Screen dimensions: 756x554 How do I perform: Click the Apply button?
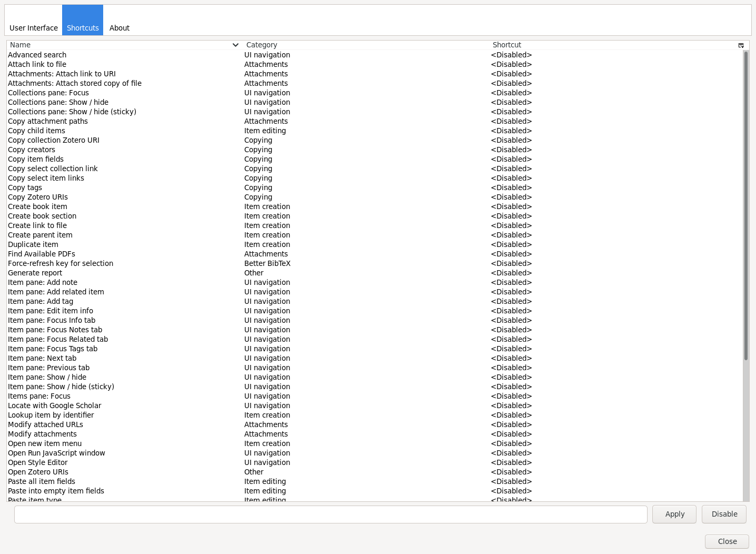[674, 514]
